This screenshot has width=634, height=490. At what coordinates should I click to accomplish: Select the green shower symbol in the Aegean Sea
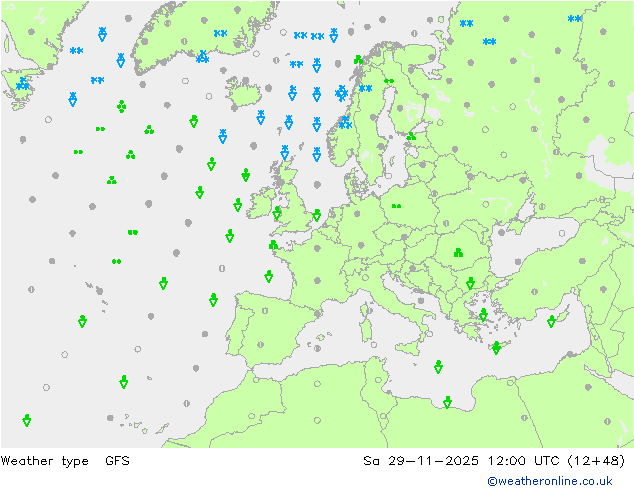[484, 315]
